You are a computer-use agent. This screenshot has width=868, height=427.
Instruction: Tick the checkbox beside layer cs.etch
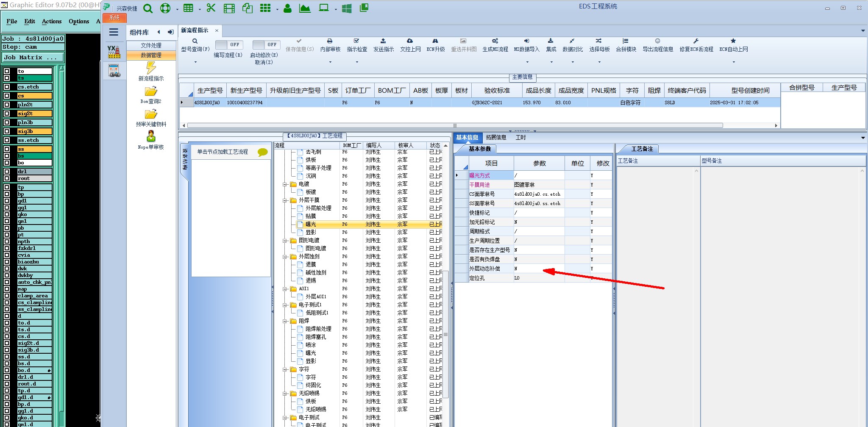coord(7,87)
